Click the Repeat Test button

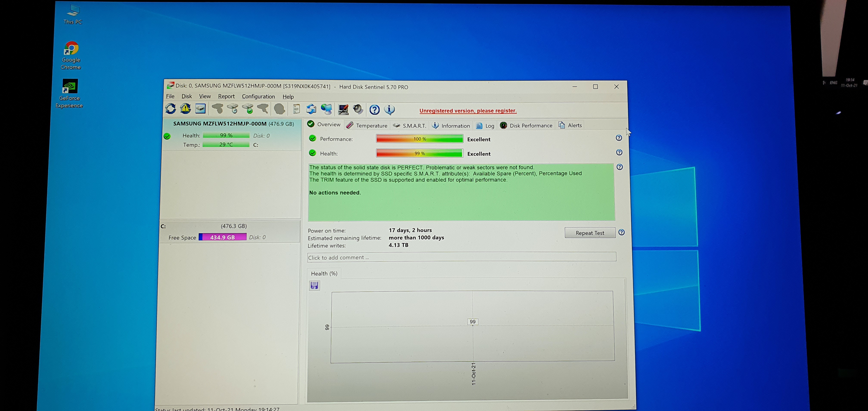(x=590, y=233)
